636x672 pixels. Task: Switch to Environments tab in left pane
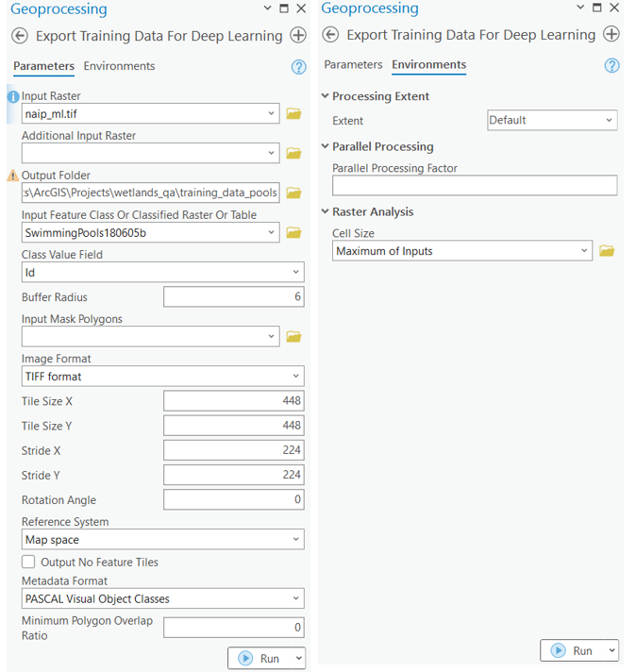tap(119, 66)
